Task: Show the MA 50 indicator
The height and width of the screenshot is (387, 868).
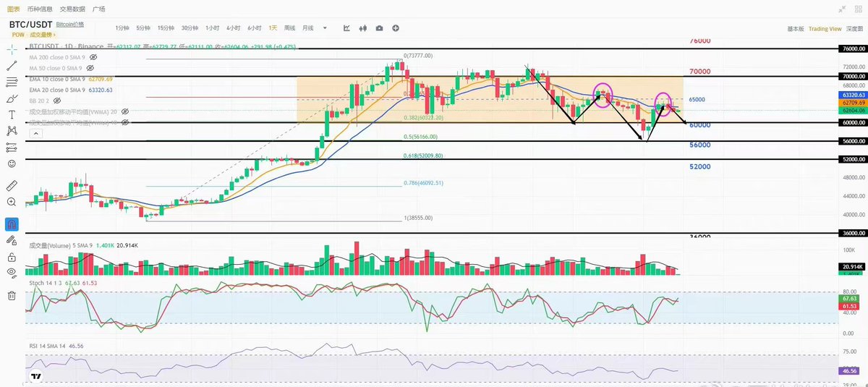Action: 89,67
